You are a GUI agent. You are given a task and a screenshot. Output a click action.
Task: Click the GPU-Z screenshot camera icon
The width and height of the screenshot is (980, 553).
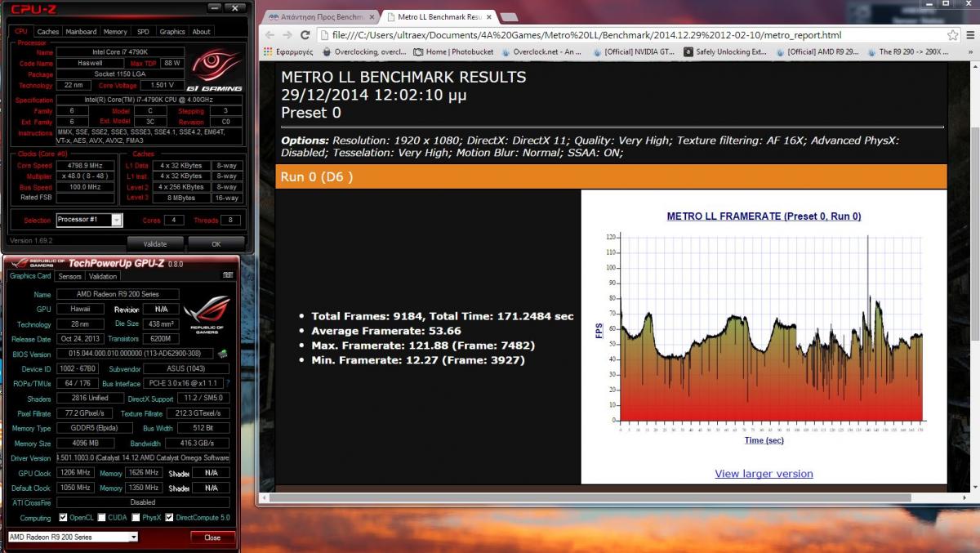228,276
